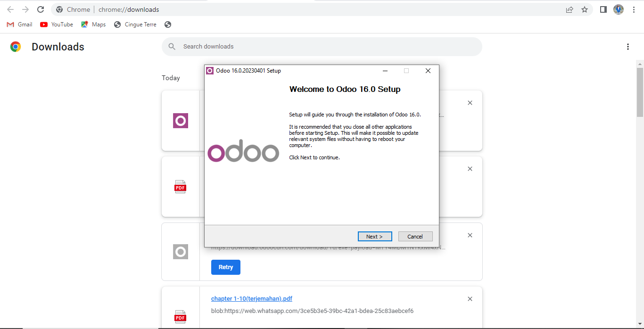Focus the Search downloads field

322,47
